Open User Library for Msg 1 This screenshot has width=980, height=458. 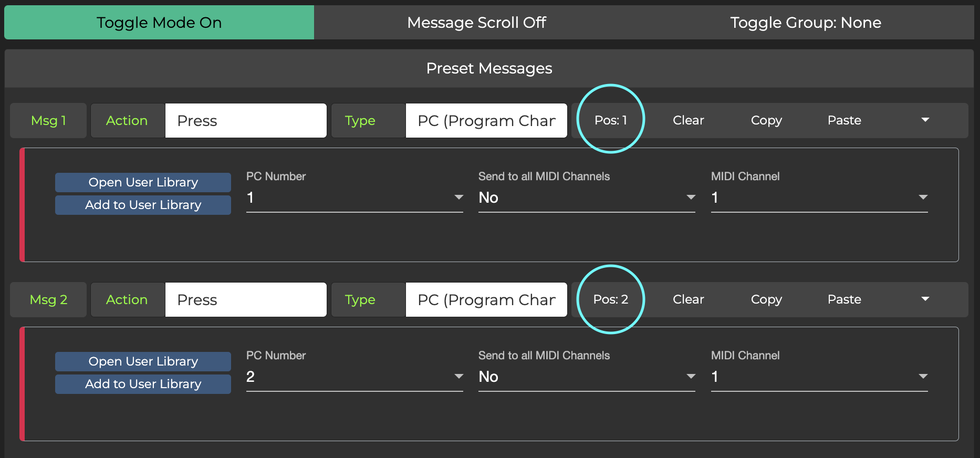coord(143,182)
